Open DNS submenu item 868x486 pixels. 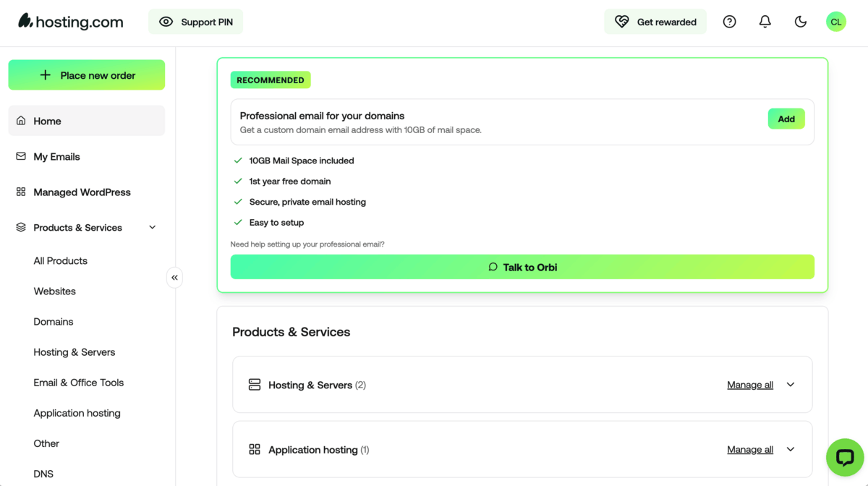click(x=43, y=474)
